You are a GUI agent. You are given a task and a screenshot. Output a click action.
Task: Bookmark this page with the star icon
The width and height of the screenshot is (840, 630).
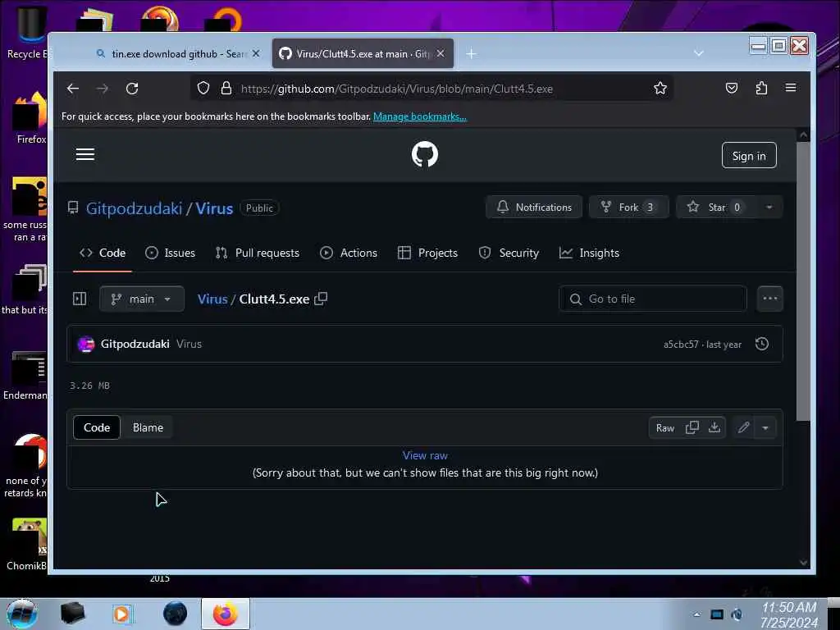click(660, 89)
